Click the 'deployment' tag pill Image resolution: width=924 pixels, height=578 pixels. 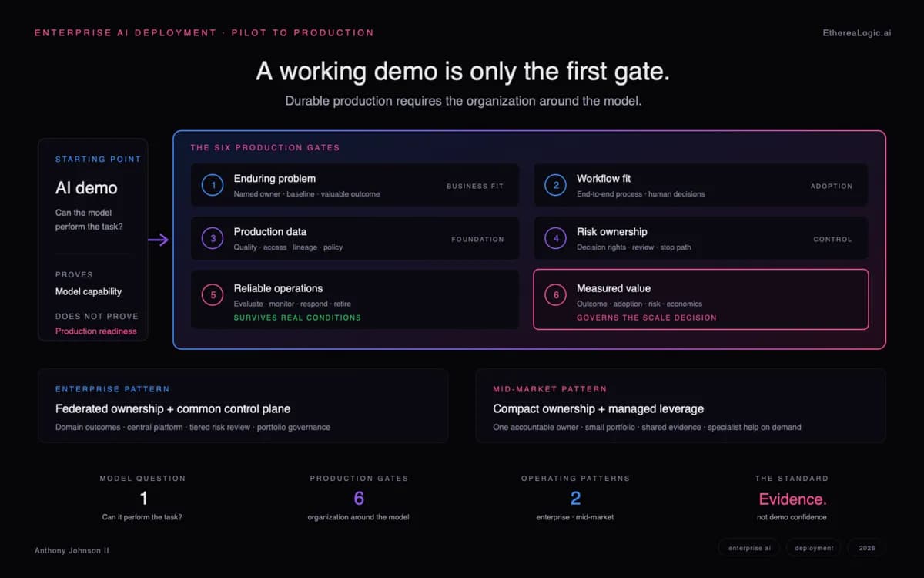(x=814, y=548)
